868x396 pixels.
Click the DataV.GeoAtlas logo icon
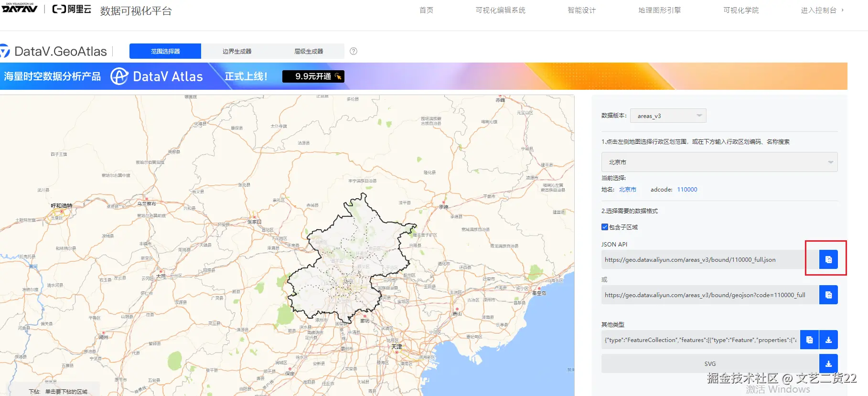(5, 51)
